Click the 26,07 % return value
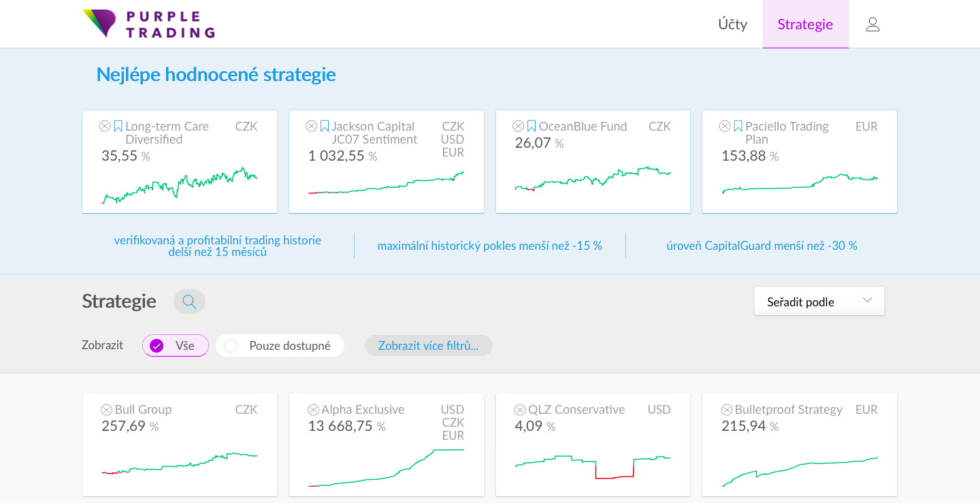Image resolution: width=980 pixels, height=503 pixels. coord(539,143)
